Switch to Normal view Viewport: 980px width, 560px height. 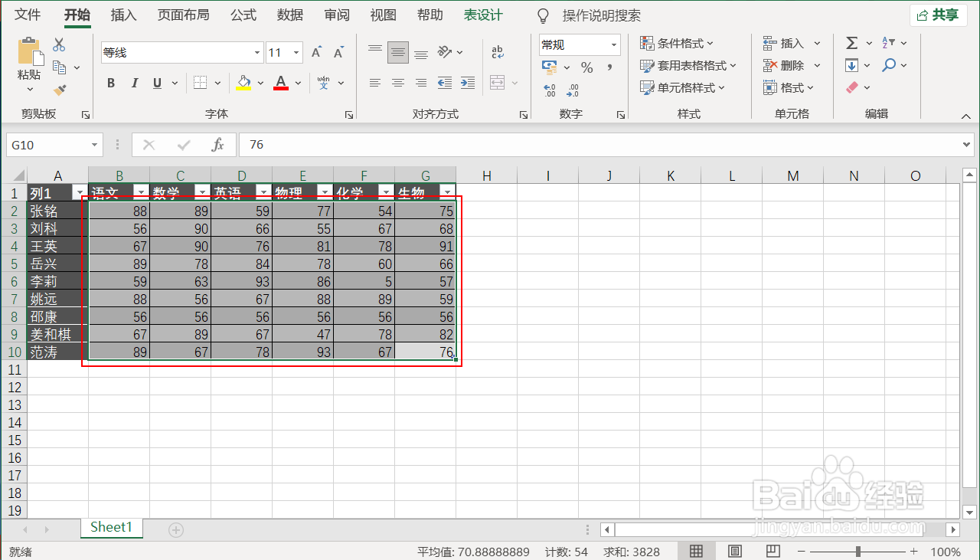click(x=697, y=552)
